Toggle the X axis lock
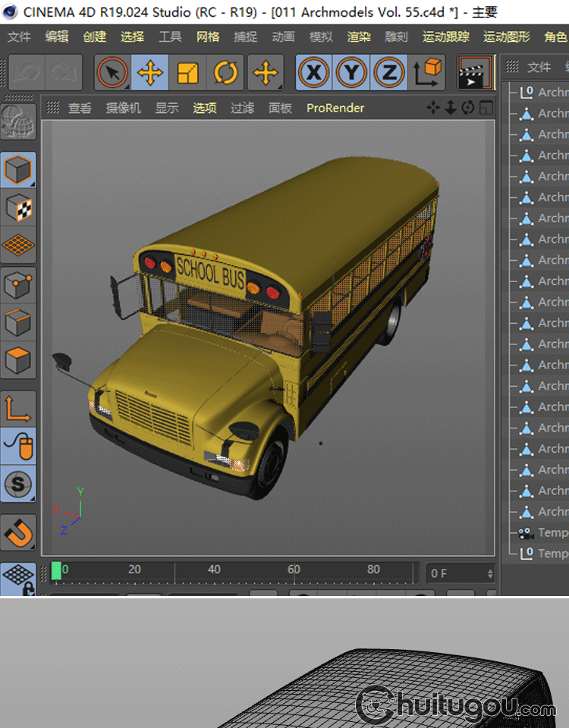Image resolution: width=569 pixels, height=728 pixels. [x=313, y=73]
